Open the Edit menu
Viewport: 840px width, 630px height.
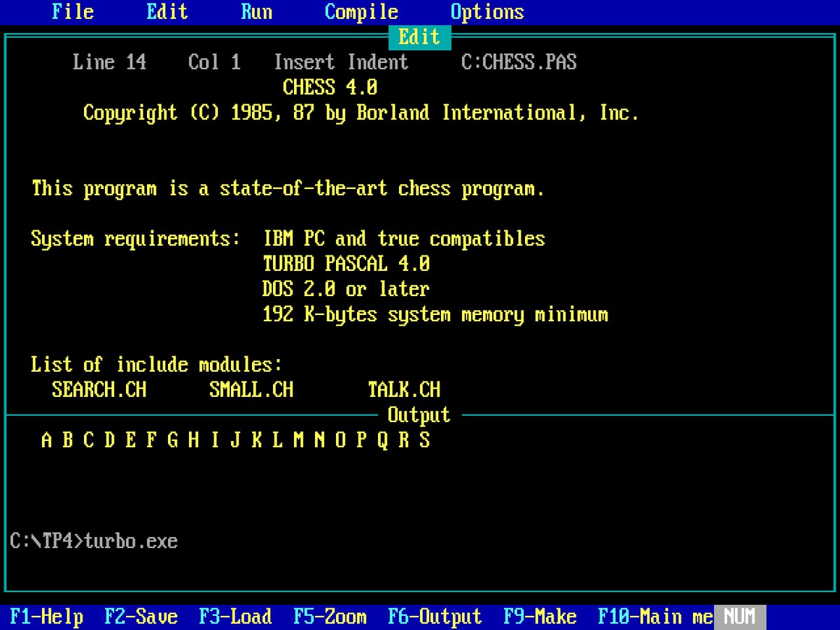(x=167, y=12)
